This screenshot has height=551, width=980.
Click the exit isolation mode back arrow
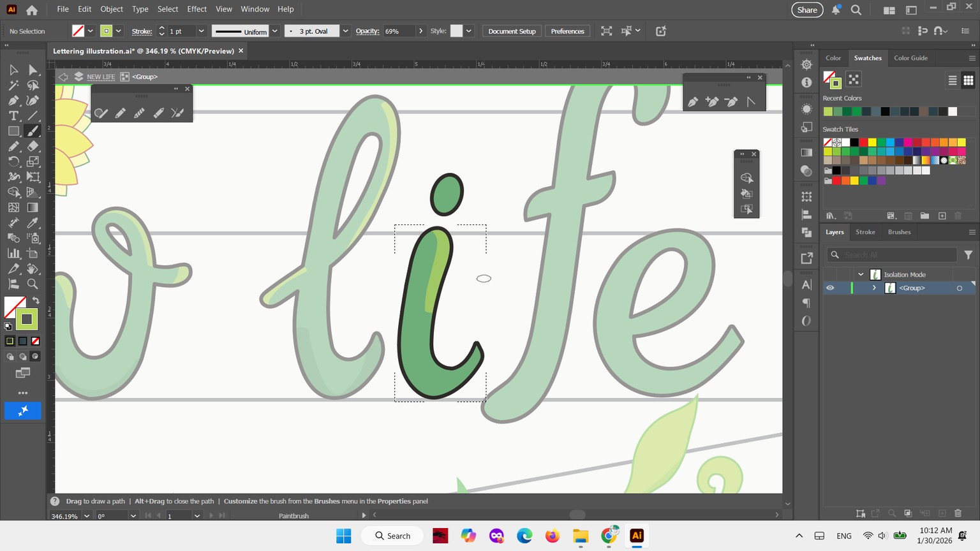click(x=63, y=77)
